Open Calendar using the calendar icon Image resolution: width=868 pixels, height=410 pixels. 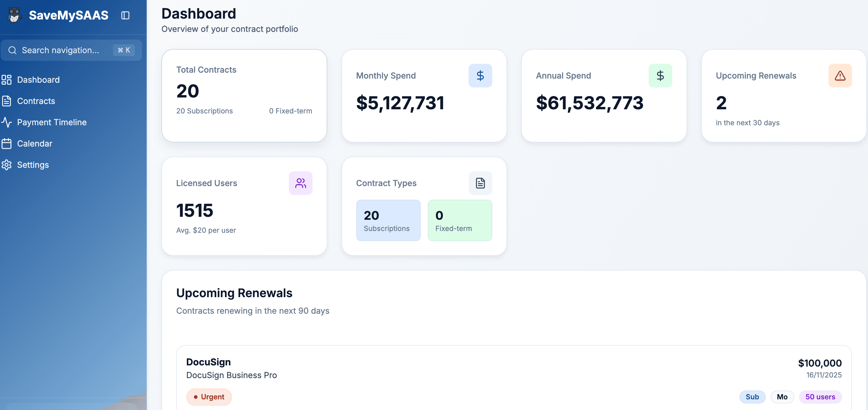pos(7,143)
